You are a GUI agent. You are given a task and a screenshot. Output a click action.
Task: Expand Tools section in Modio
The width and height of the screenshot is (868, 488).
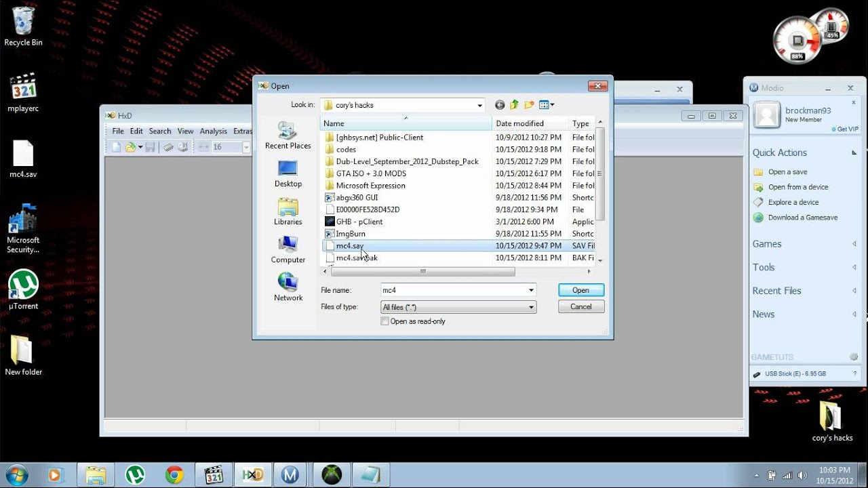coord(854,267)
